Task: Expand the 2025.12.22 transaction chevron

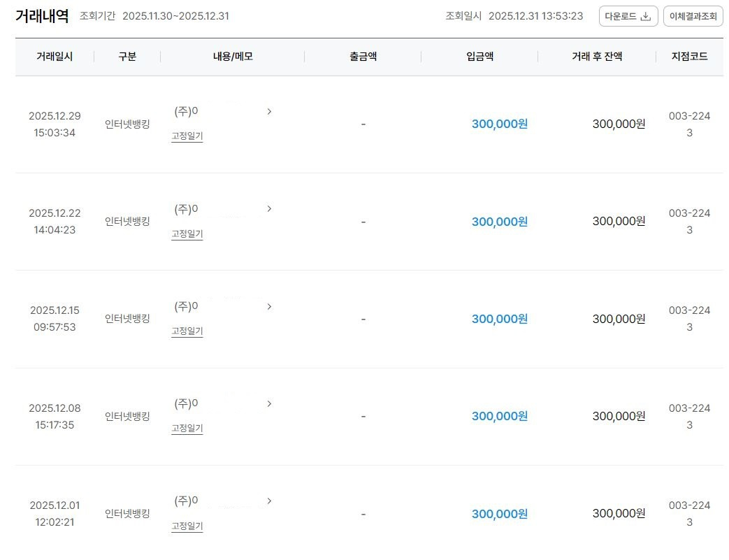Action: pyautogui.click(x=269, y=208)
